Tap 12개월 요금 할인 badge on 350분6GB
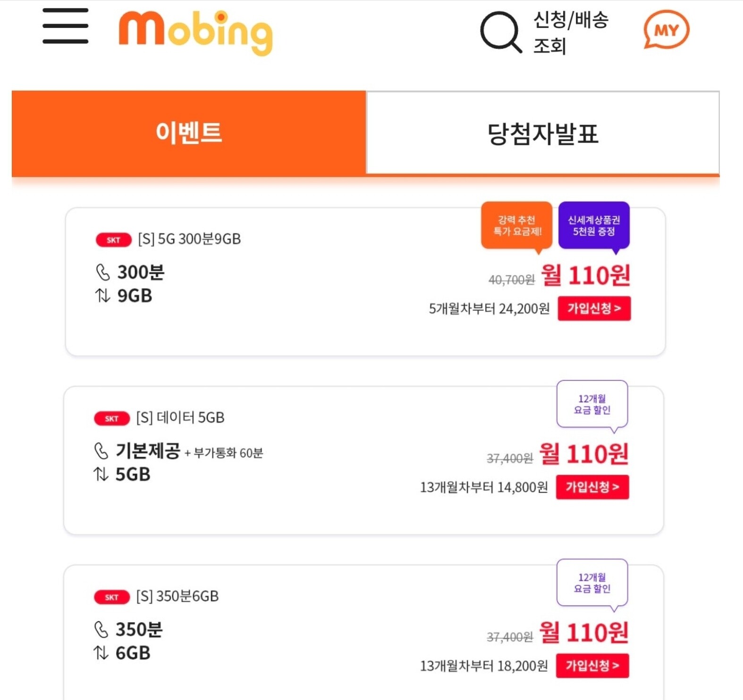 pyautogui.click(x=592, y=584)
